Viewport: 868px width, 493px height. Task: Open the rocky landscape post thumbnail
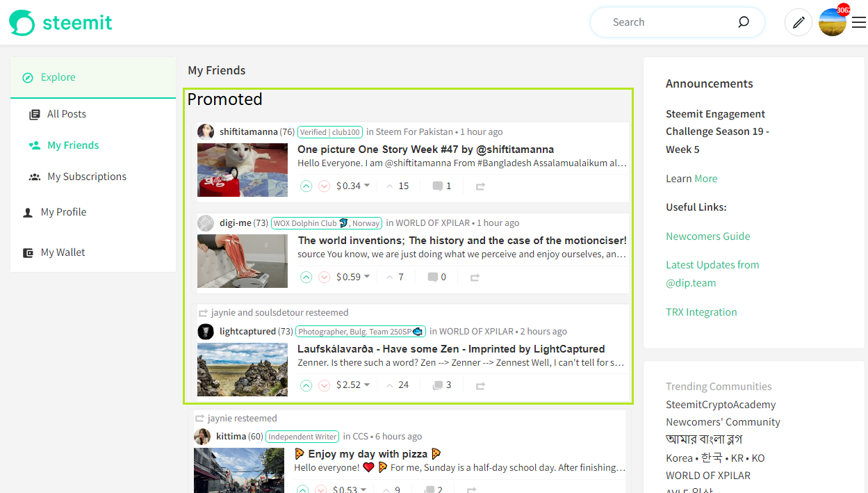tap(243, 370)
